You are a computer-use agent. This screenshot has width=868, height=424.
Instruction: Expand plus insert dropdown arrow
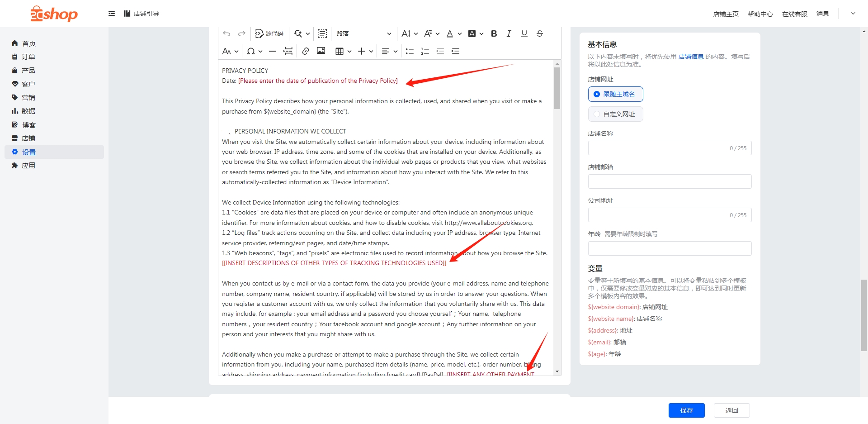(x=371, y=51)
